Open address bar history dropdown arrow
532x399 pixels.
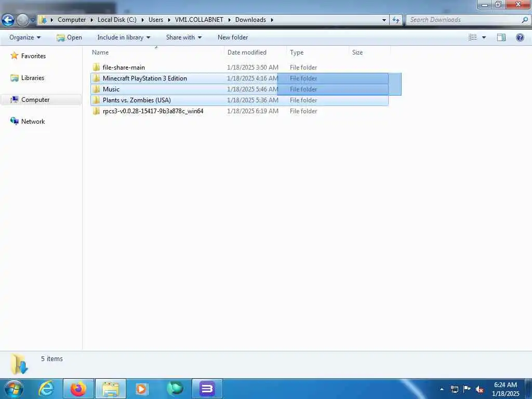click(384, 20)
